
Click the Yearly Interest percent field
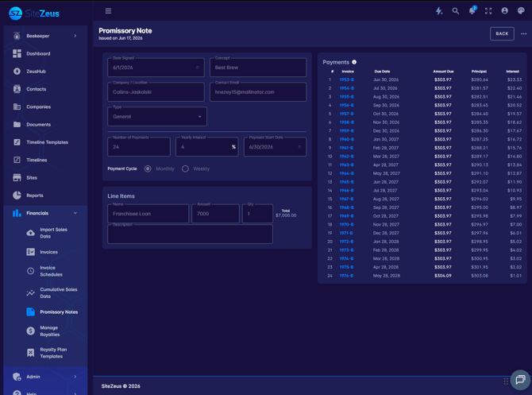click(207, 147)
